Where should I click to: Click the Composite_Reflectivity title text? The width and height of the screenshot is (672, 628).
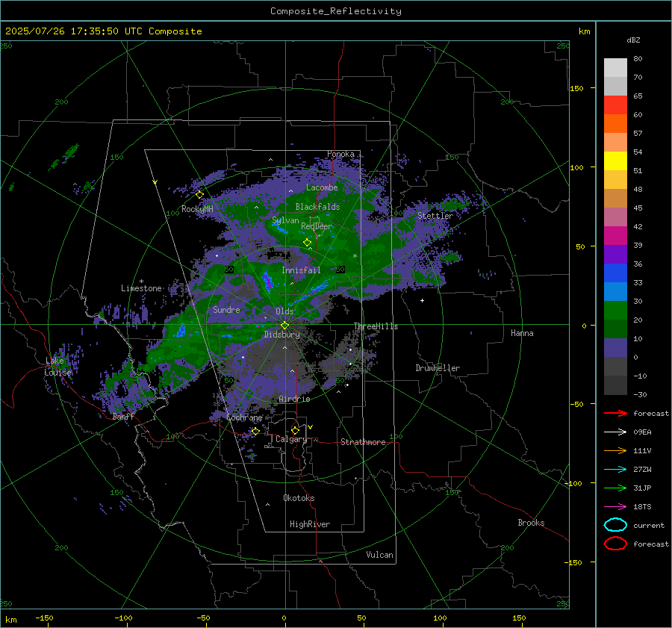pos(336,11)
